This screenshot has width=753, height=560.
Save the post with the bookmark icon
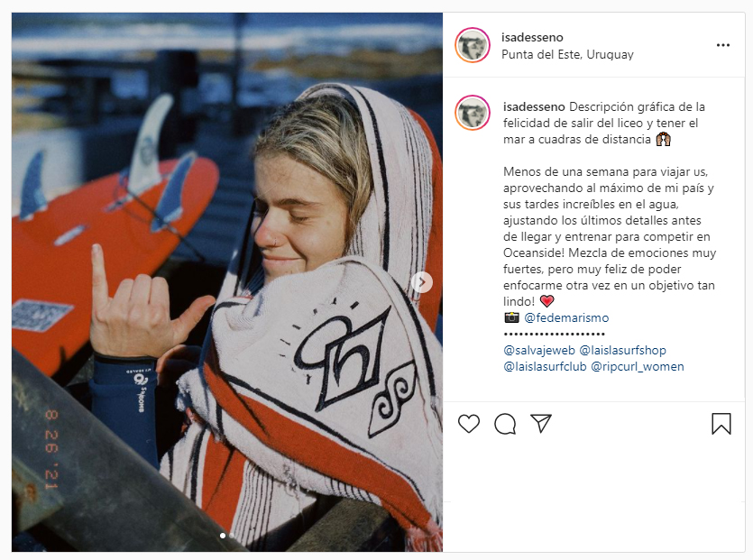[x=721, y=424]
